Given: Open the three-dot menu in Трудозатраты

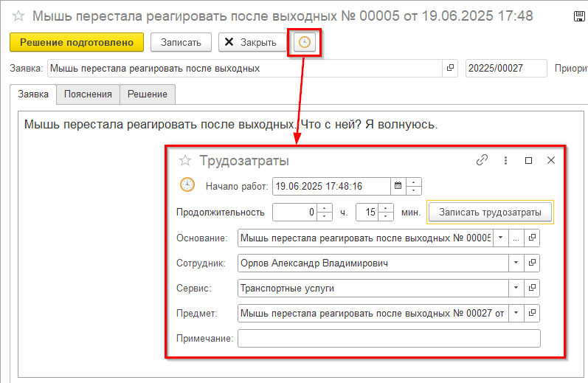Looking at the screenshot, I should [x=505, y=160].
